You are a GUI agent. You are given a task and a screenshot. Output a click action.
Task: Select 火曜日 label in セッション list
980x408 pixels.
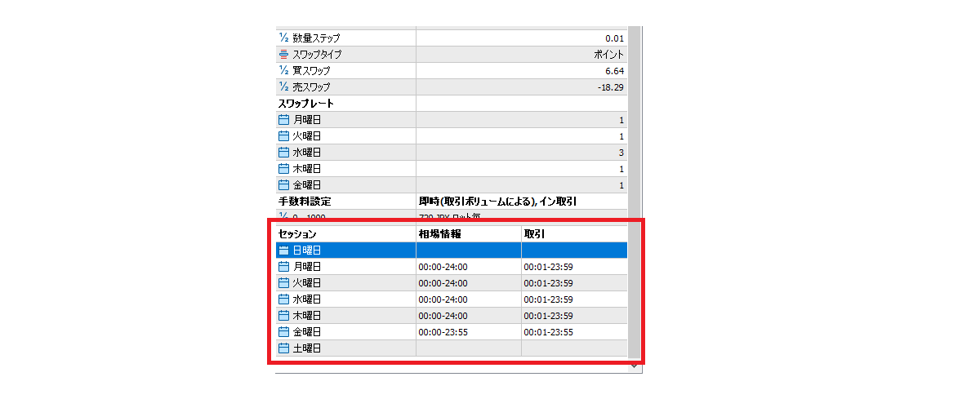point(307,282)
